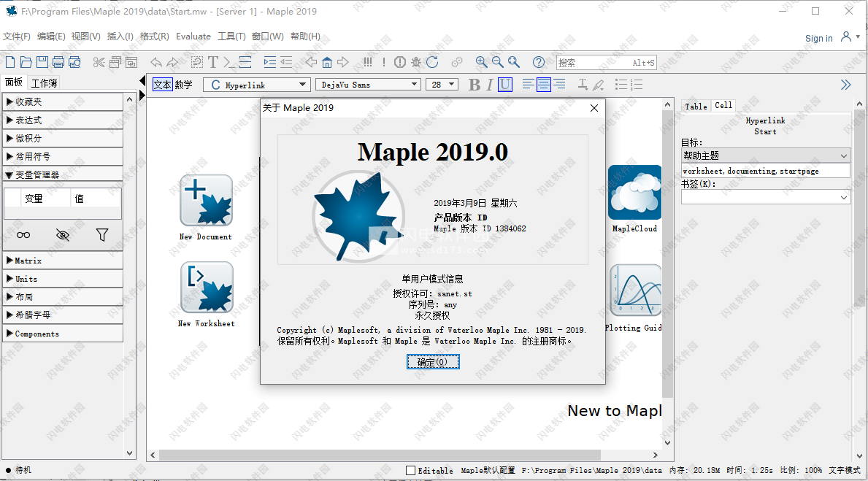Viewport: 868px width, 481px height.
Task: Toggle hidden variables eye icon
Action: [63, 235]
